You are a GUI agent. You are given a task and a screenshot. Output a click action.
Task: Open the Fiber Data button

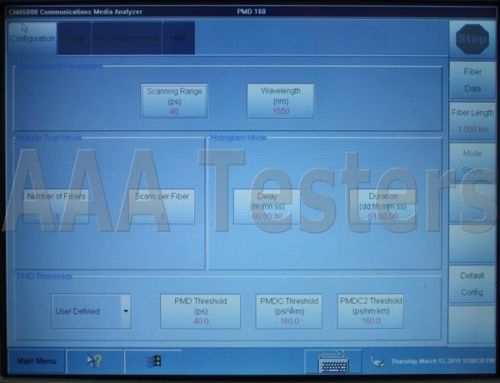[472, 80]
